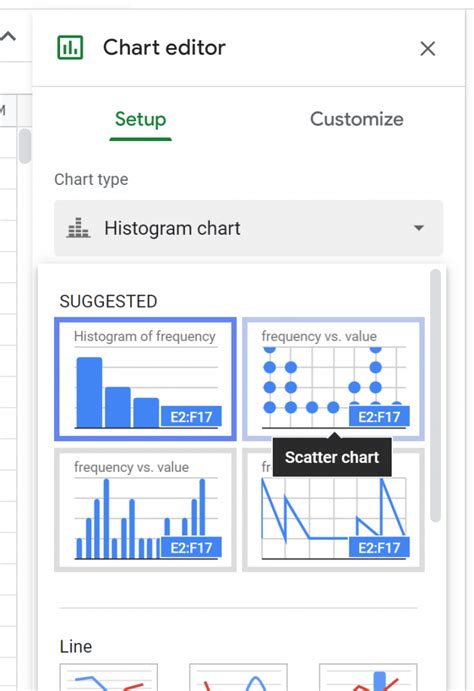
Task: Switch to the Setup tab
Action: pyautogui.click(x=141, y=119)
